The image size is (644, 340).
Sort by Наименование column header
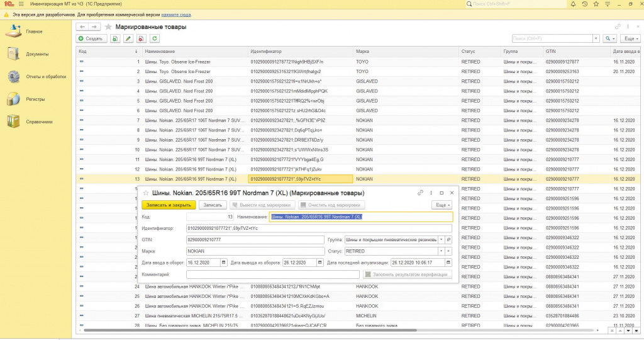pos(195,52)
